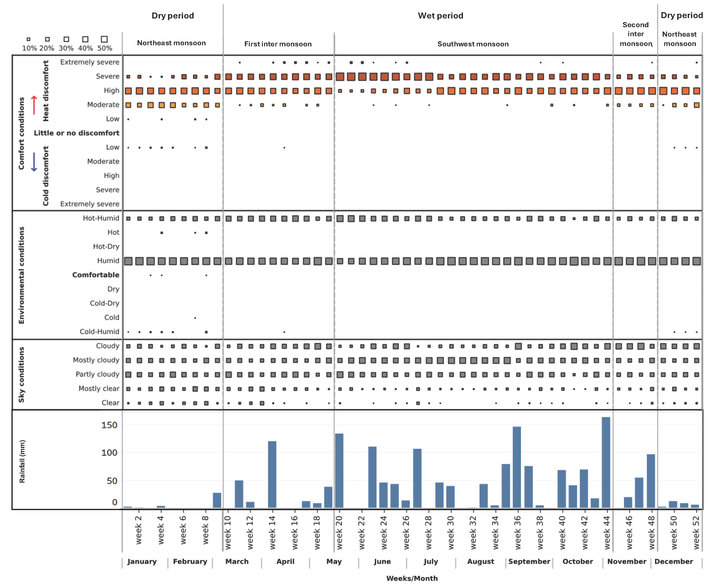The width and height of the screenshot is (712, 588).
Task: Click the First inter monsoon heading
Action: coord(278,44)
